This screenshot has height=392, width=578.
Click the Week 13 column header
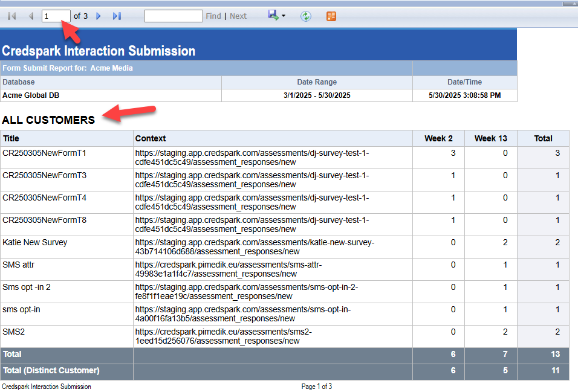tap(490, 138)
